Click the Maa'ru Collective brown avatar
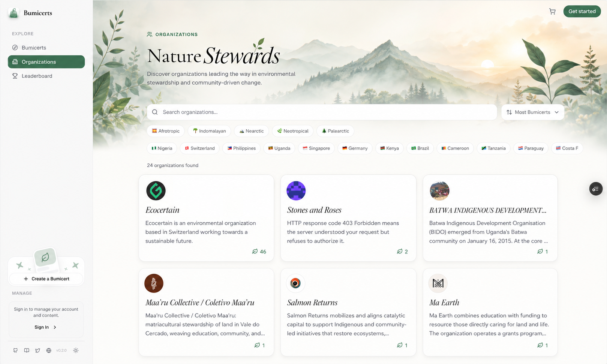607x364 pixels. coord(154,283)
